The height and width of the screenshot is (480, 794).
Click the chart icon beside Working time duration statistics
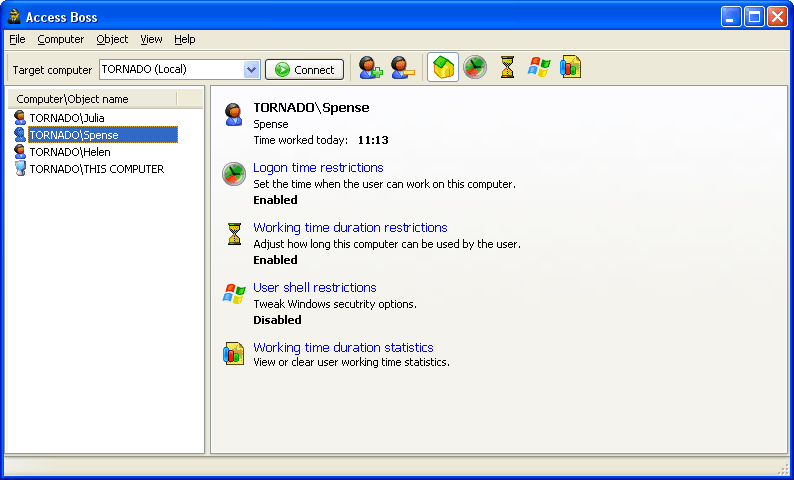coord(233,353)
